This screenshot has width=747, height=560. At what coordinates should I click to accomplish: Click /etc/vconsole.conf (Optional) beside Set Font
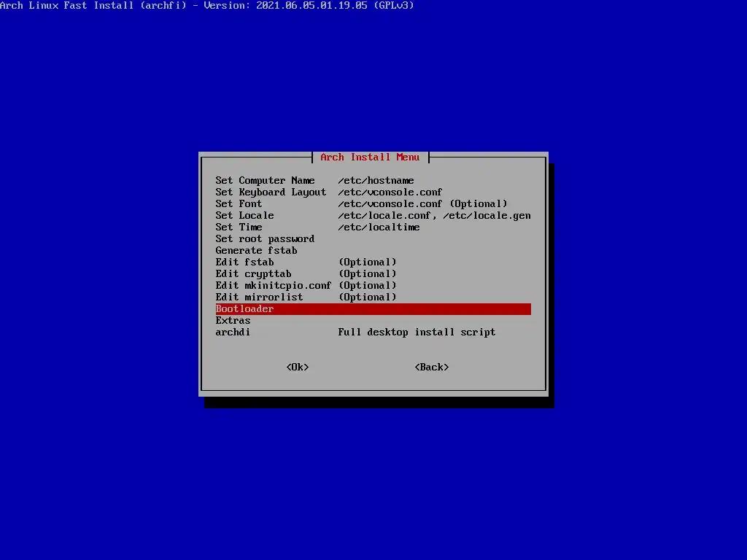point(422,204)
